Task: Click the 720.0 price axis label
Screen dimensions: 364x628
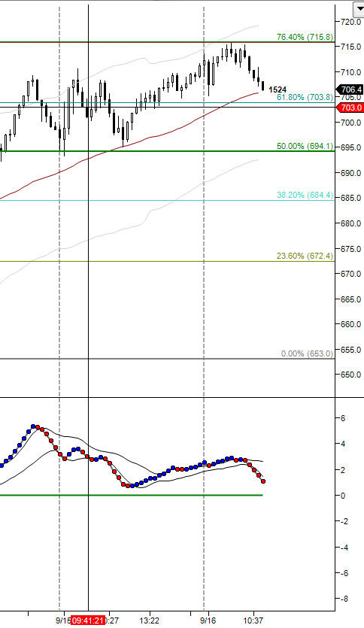Action: click(x=350, y=22)
